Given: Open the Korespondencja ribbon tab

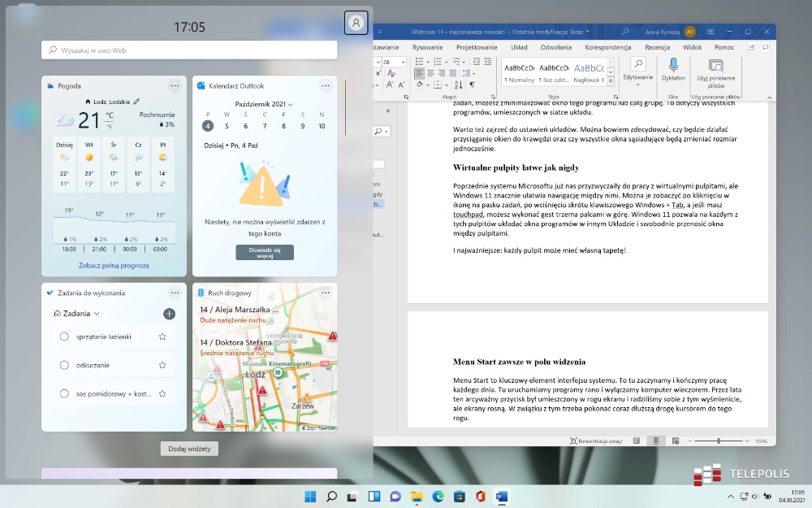Looking at the screenshot, I should coord(608,47).
